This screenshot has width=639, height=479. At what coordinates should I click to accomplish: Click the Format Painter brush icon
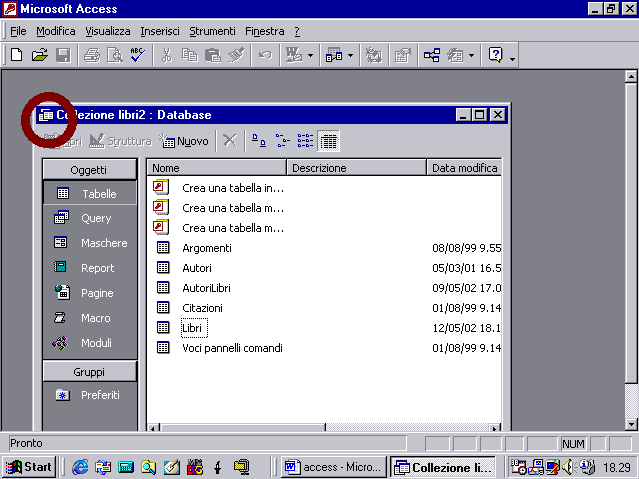[236, 55]
